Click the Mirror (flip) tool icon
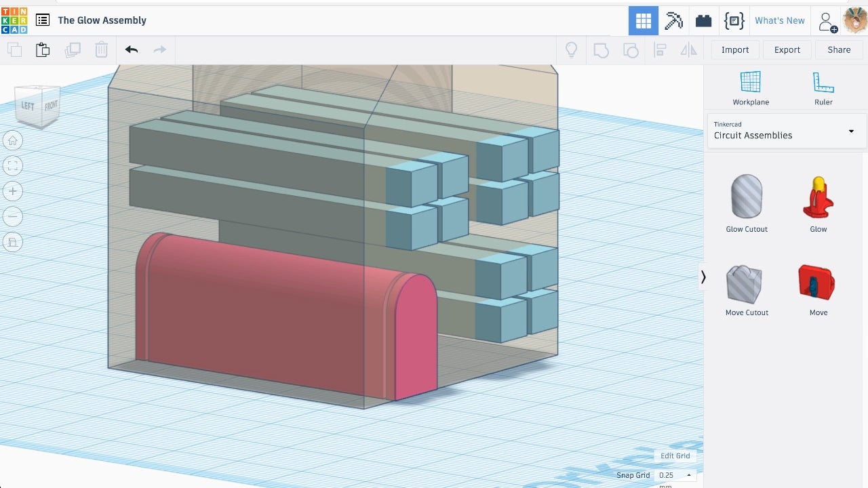 pos(688,50)
